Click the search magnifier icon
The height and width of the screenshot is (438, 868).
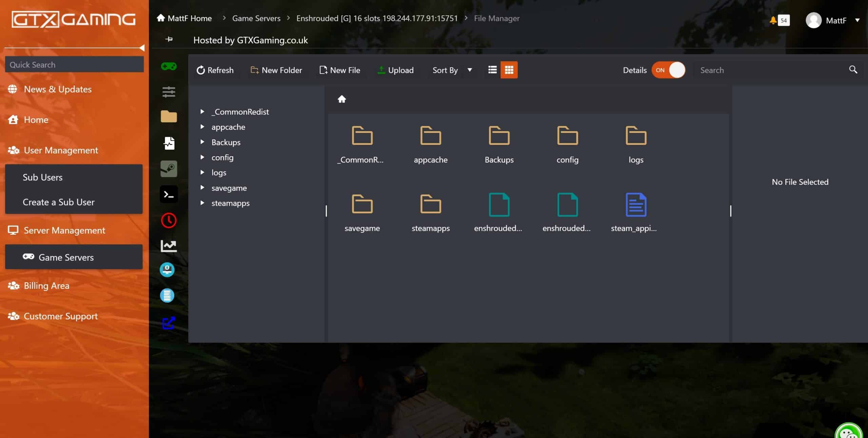pos(853,70)
